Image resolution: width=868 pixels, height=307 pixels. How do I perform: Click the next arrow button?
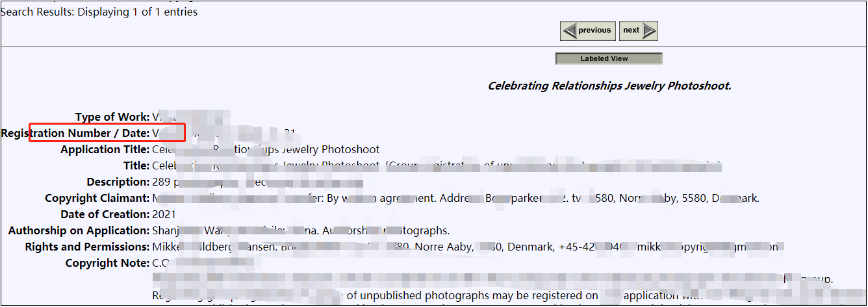[x=638, y=31]
